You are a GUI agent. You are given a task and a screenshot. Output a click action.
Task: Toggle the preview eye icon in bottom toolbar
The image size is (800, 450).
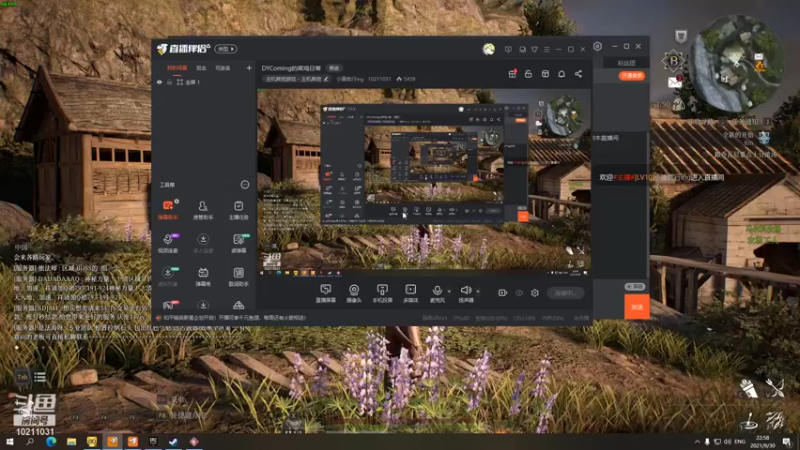point(519,293)
